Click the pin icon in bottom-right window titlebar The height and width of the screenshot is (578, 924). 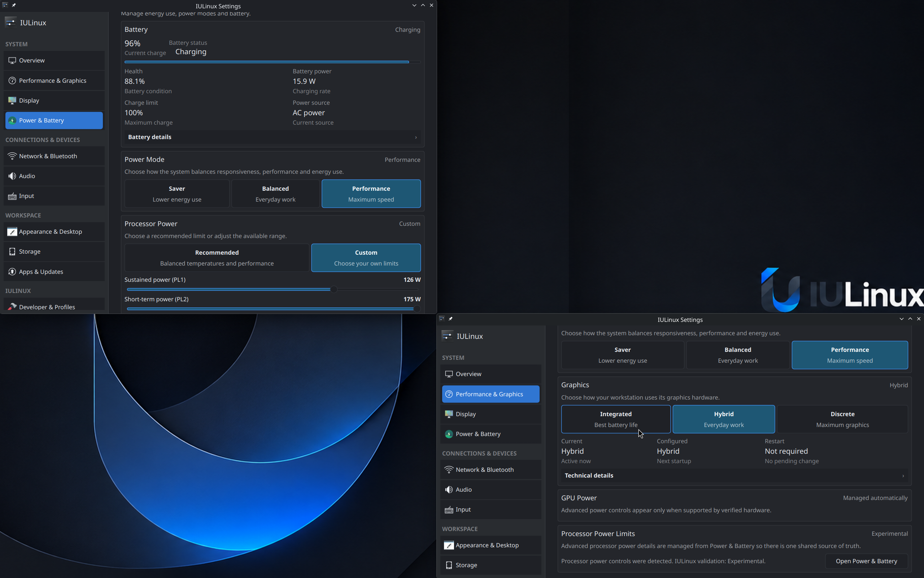click(x=450, y=318)
